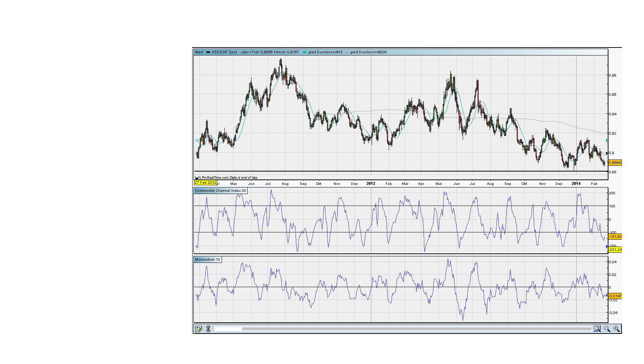Open the chart settings icon in bottom toolbar
Image resolution: width=644 pixels, height=364 pixels.
(x=198, y=329)
